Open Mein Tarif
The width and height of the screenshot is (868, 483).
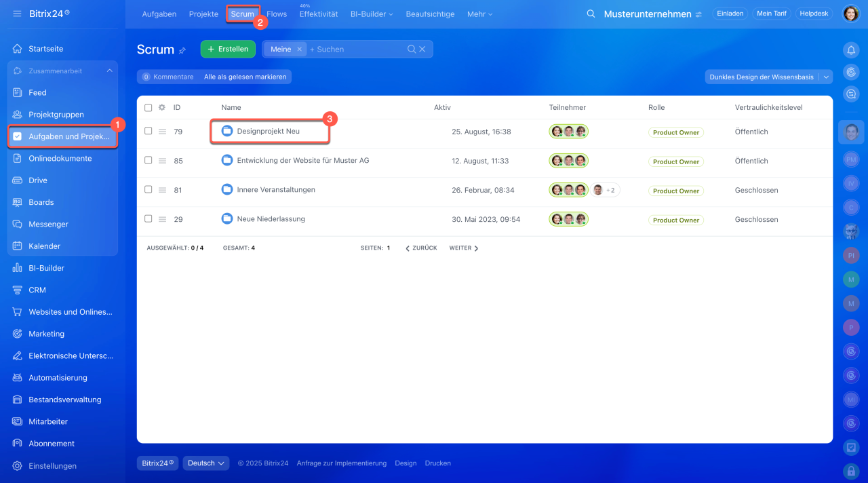click(772, 14)
